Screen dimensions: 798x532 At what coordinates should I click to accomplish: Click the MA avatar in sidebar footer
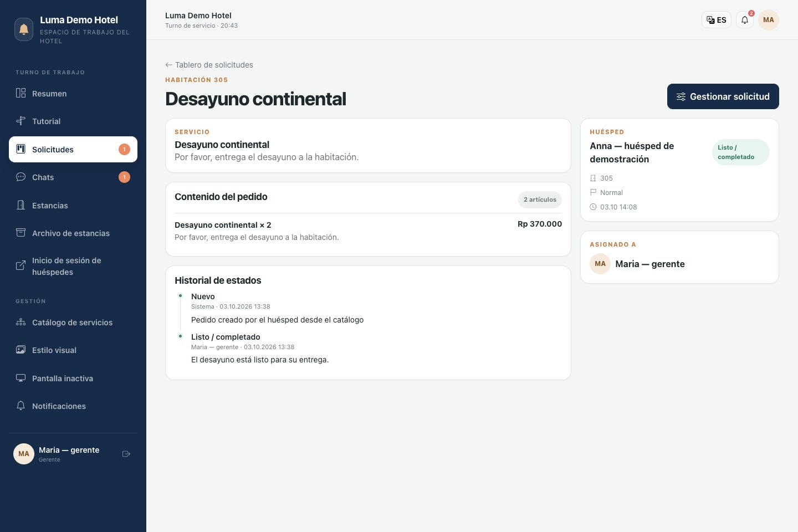click(x=24, y=454)
